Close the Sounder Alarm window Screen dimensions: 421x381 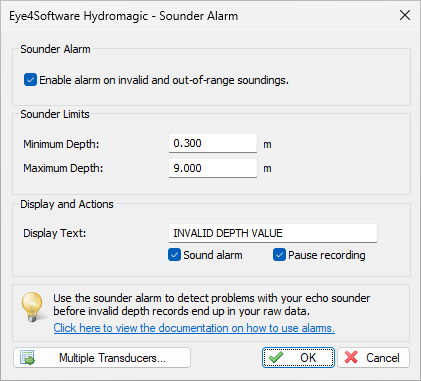pyautogui.click(x=405, y=15)
